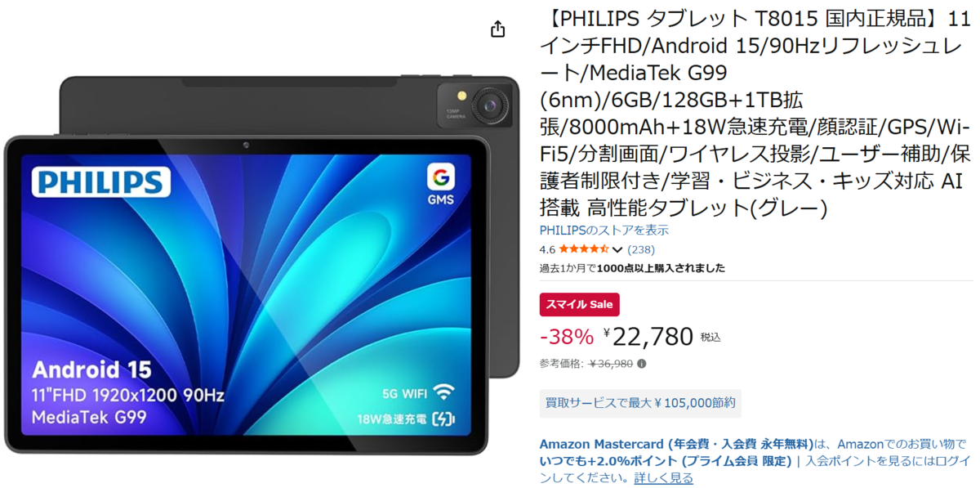980x488 pixels.
Task: Click the rear camera on tablet image
Action: [491, 104]
